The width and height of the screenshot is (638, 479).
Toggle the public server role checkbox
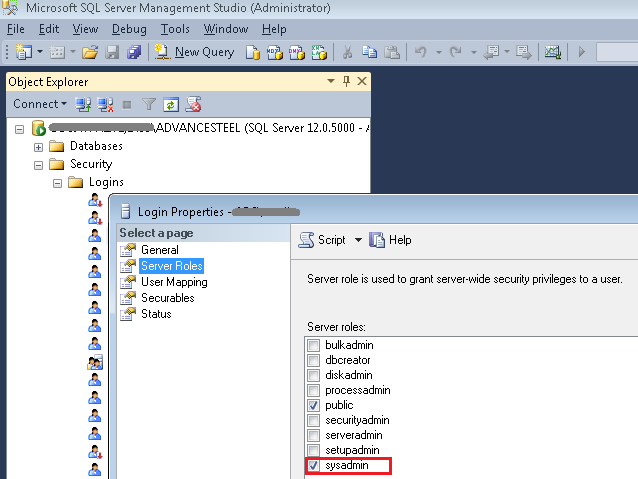point(313,405)
